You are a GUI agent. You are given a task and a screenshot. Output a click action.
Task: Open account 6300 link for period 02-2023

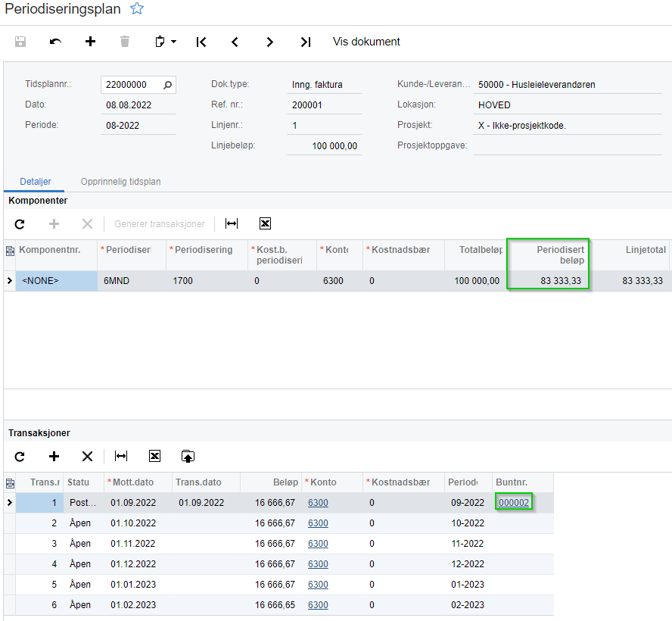(318, 604)
